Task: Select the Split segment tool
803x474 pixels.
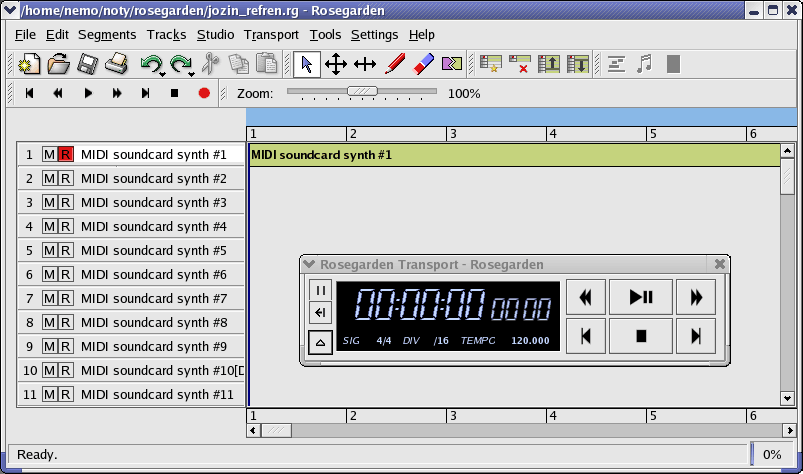Action: pos(452,64)
